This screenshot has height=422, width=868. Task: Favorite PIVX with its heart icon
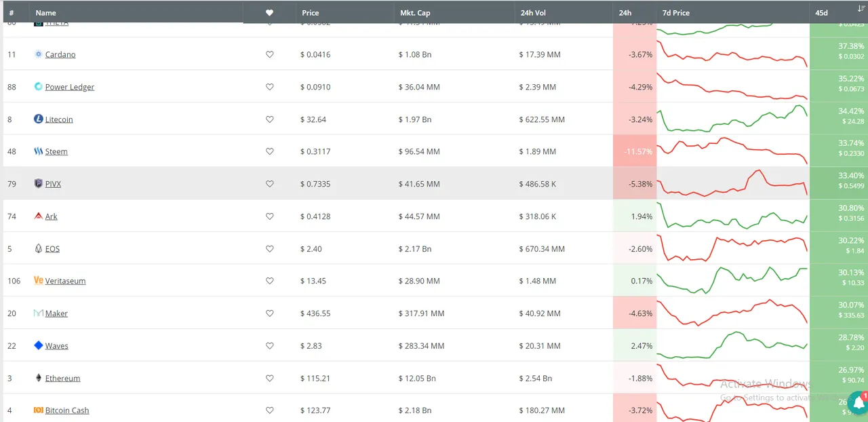tap(269, 184)
